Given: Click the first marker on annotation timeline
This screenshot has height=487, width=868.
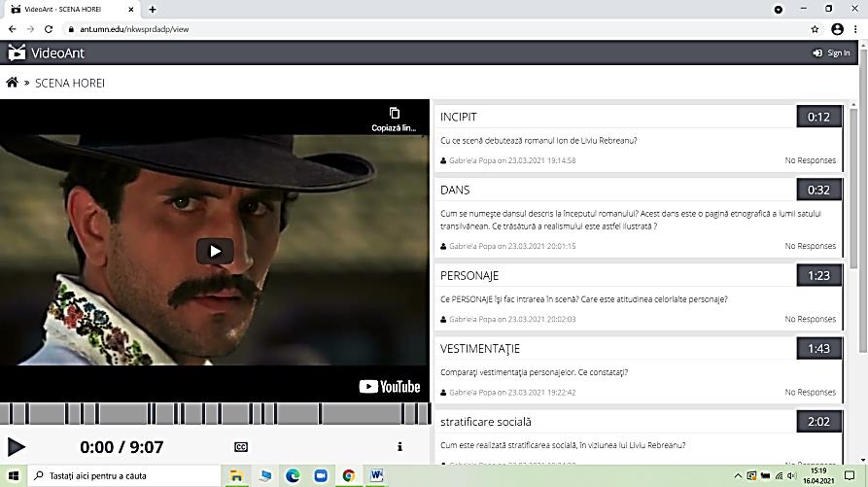Looking at the screenshot, I should click(11, 413).
